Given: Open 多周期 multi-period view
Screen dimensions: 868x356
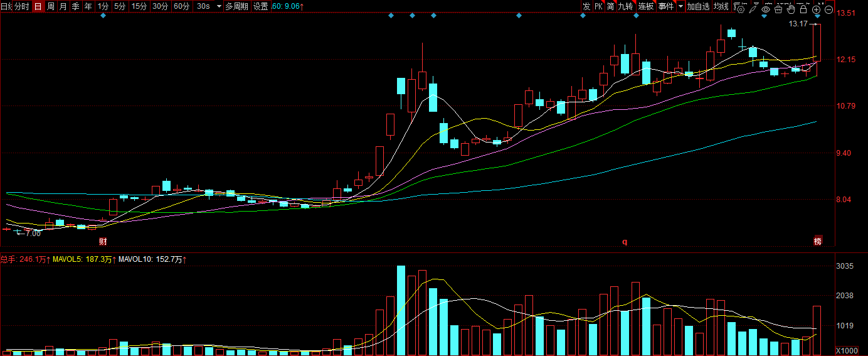Looking at the screenshot, I should click(237, 6).
